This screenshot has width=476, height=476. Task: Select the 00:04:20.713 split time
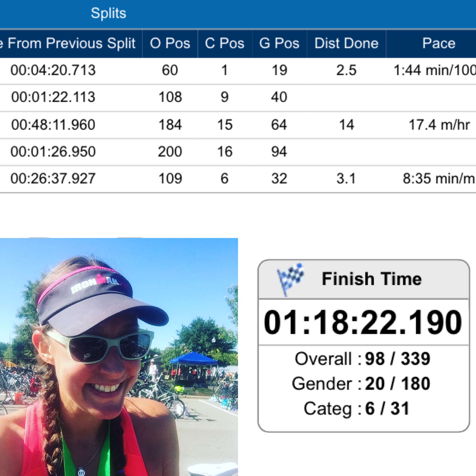pyautogui.click(x=53, y=70)
